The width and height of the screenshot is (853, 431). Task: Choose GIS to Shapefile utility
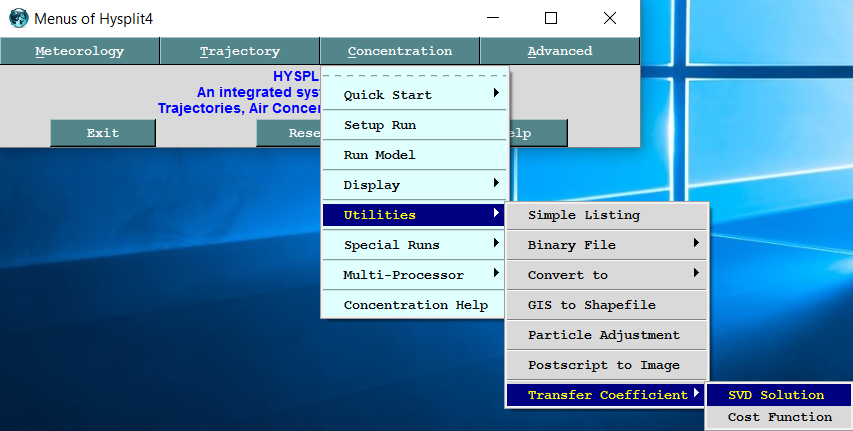[x=607, y=305]
